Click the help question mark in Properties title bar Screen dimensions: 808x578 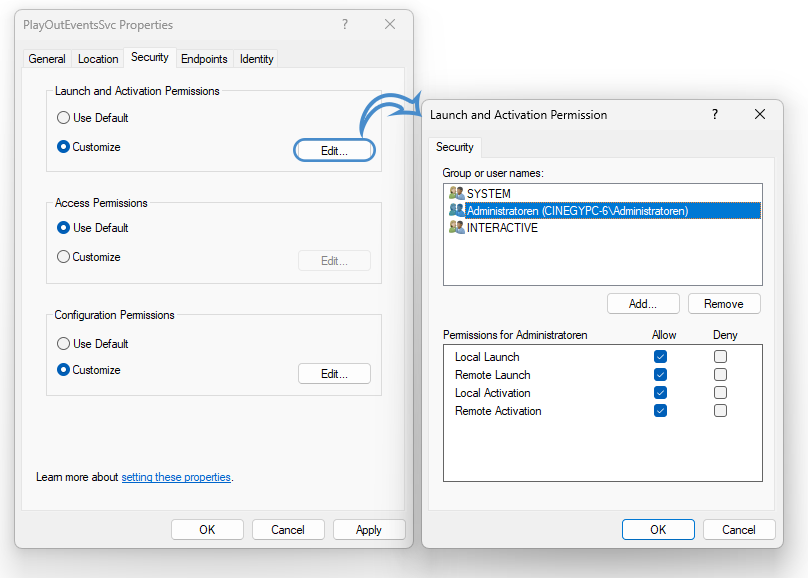click(x=344, y=24)
